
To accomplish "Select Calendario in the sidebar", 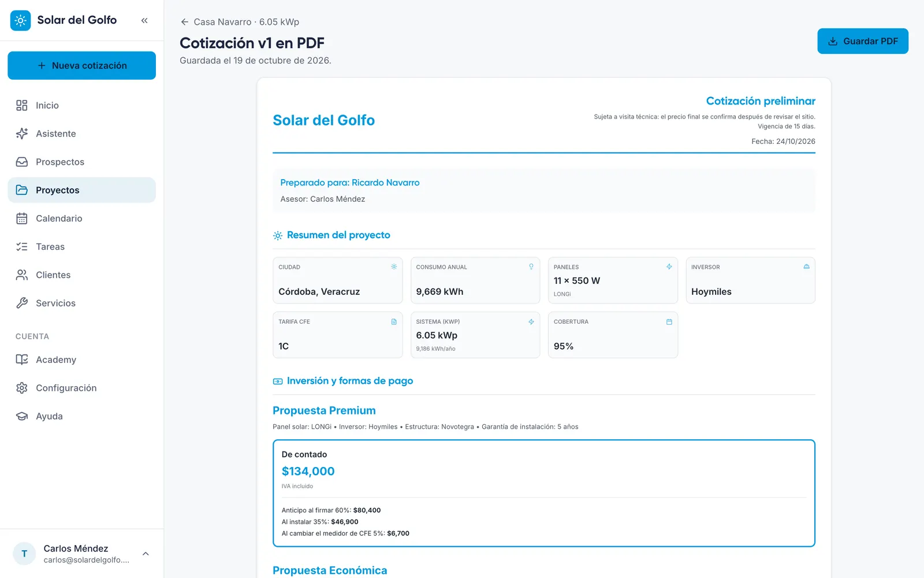I will click(x=81, y=218).
